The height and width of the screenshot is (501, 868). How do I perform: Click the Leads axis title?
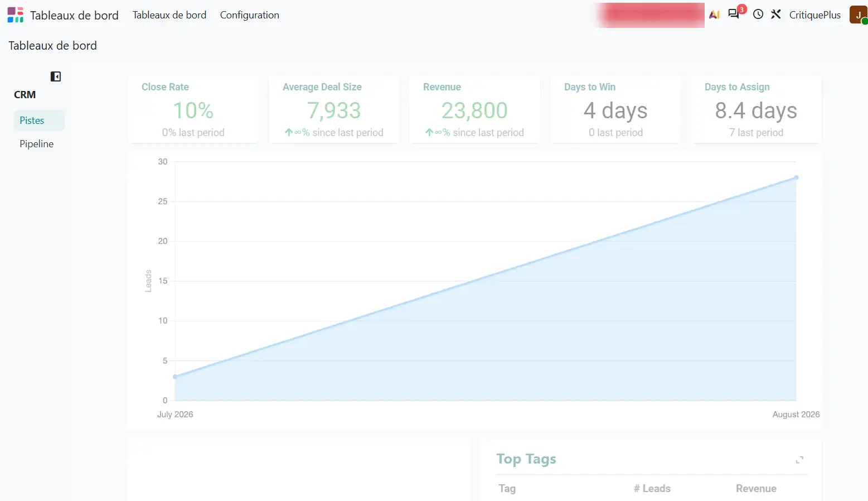[148, 281]
